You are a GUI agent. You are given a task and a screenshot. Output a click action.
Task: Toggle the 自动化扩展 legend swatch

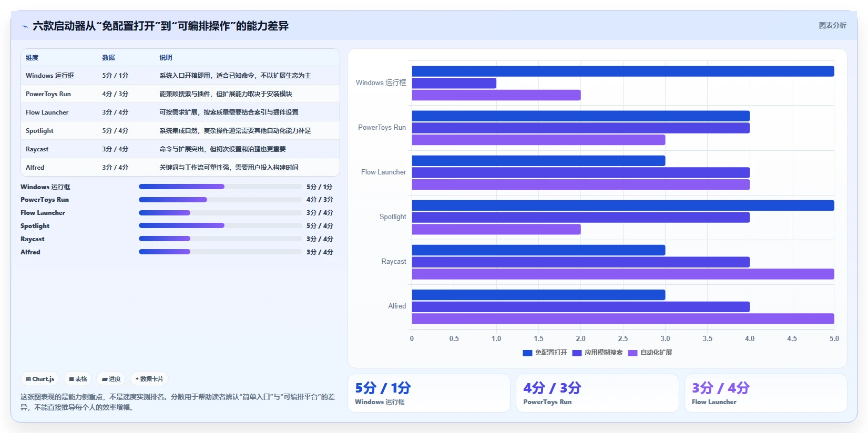click(x=632, y=353)
